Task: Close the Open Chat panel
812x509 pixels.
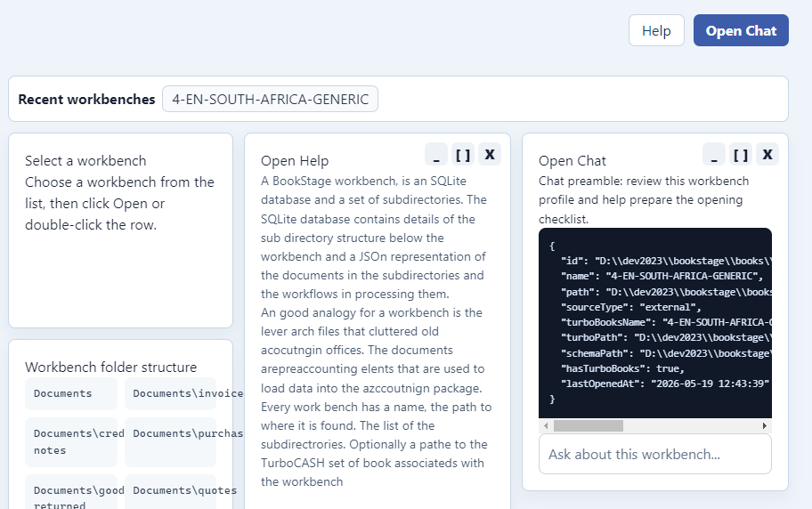Action: pos(767,154)
